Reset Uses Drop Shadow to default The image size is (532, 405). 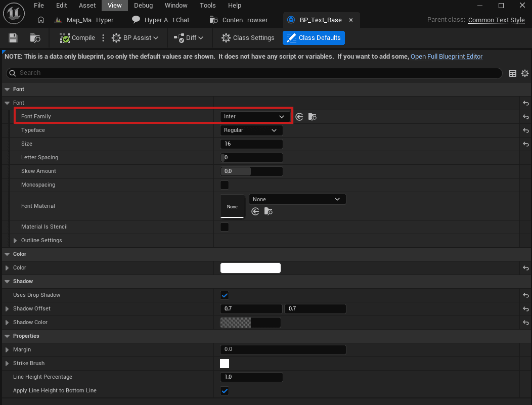click(x=526, y=295)
